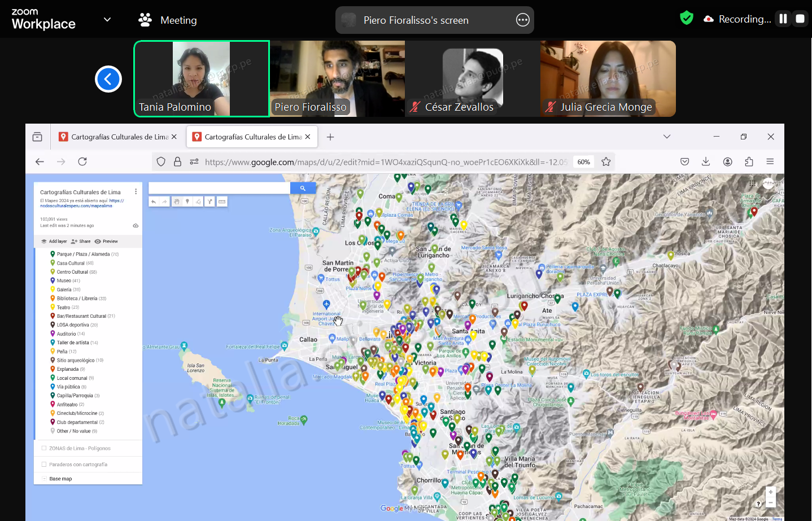Click the browser address bar URL
This screenshot has height=521, width=812.
[386, 162]
